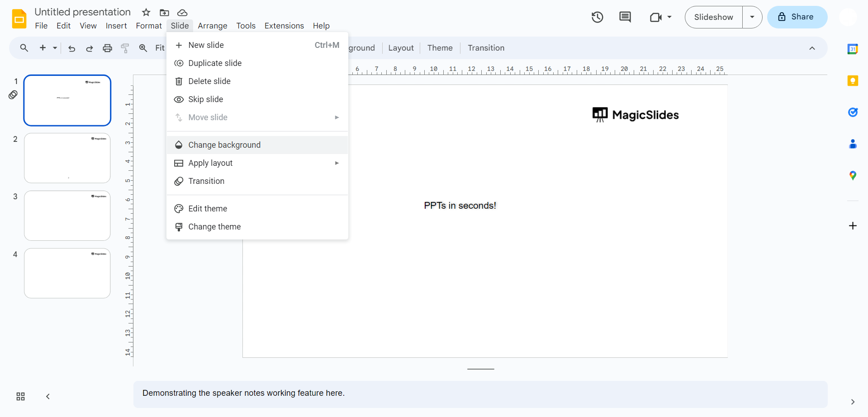868x417 pixels.
Task: Select slide 2 thumbnail
Action: point(67,158)
